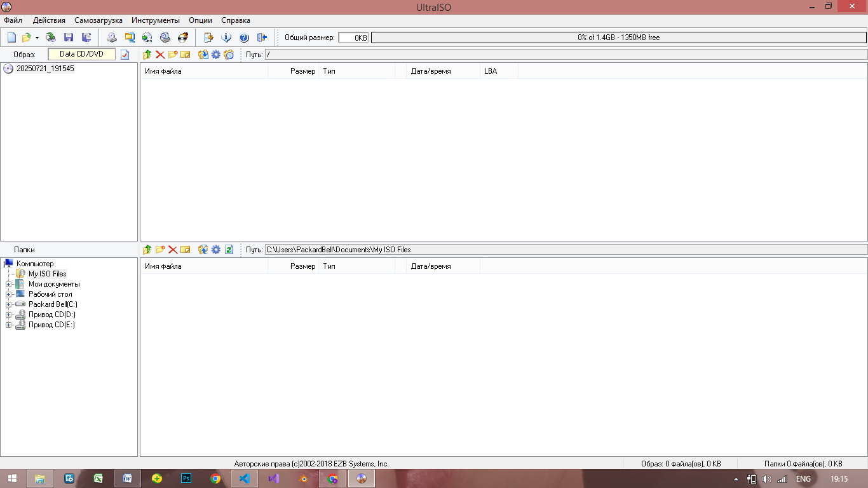
Task: Expand the Привод CD(D:) tree node
Action: click(9, 315)
